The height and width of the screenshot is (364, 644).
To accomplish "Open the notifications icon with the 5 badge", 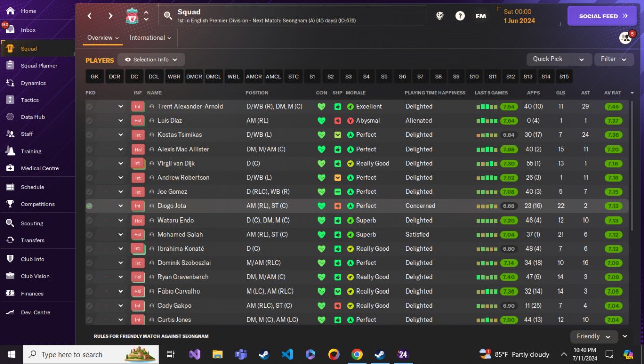I will 625,38.
